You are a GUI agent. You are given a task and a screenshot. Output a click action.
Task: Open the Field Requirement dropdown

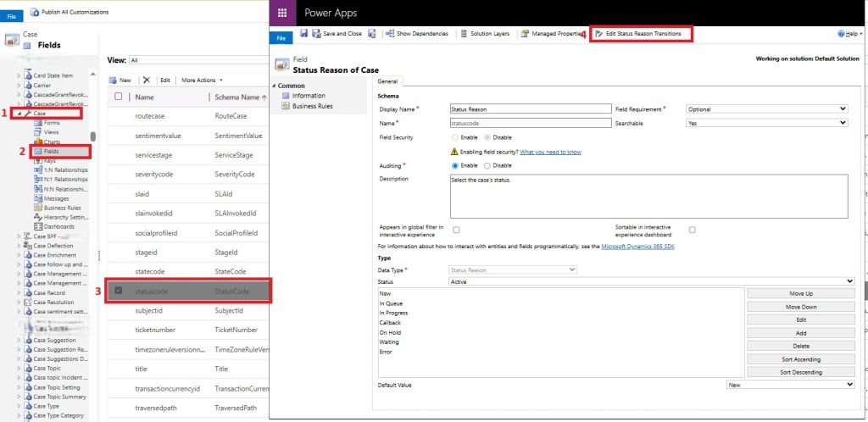pyautogui.click(x=766, y=108)
